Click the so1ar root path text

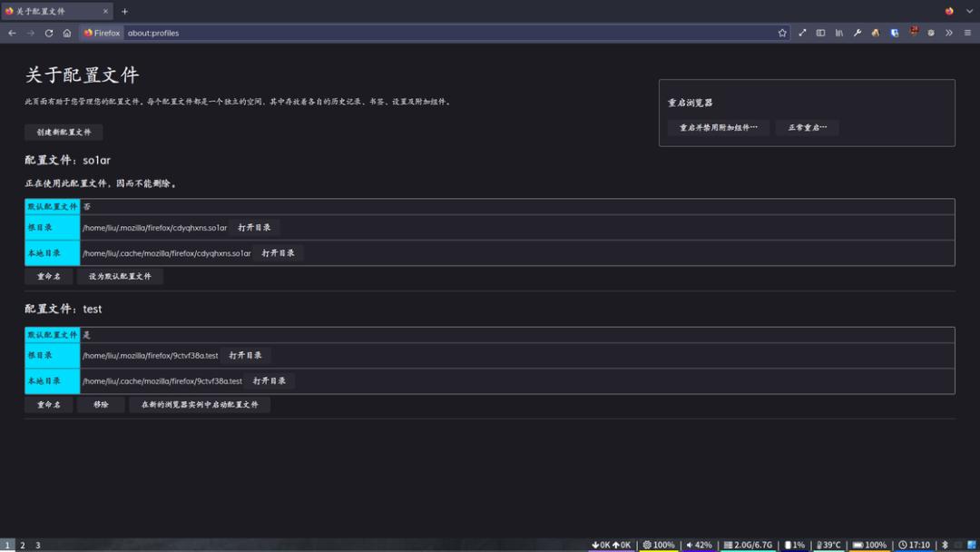(155, 228)
